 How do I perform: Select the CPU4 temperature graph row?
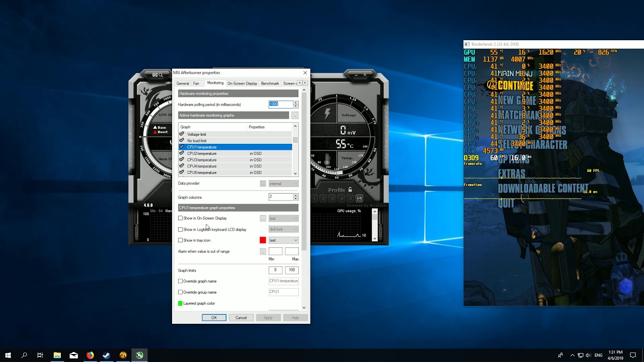pos(235,166)
